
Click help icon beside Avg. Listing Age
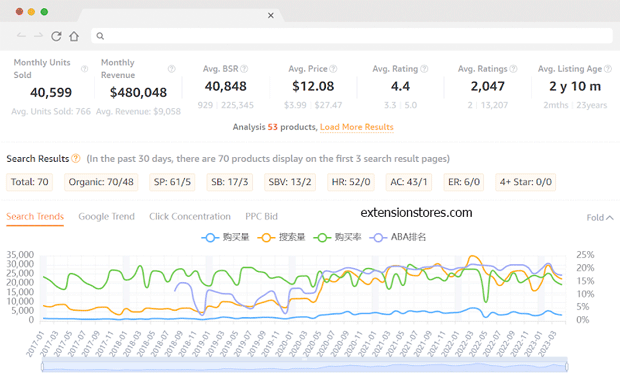pos(608,69)
